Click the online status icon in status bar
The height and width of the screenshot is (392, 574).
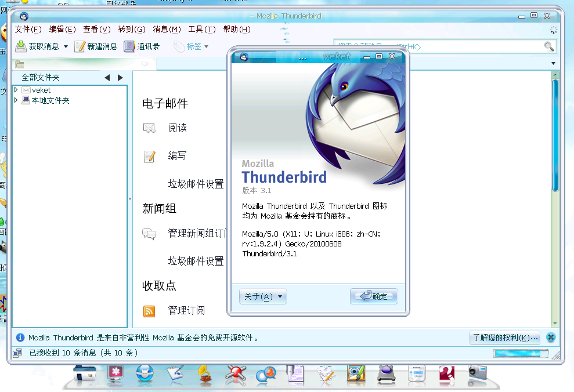17,353
